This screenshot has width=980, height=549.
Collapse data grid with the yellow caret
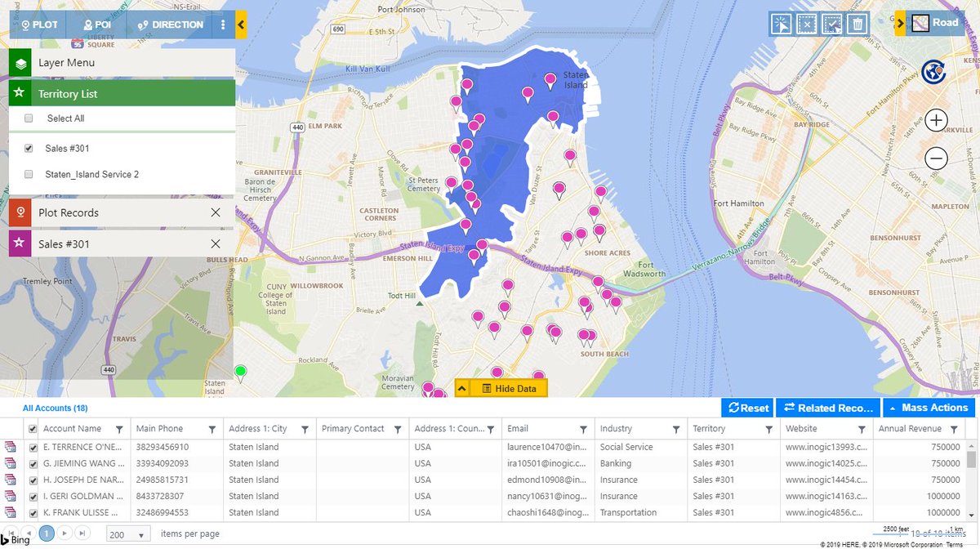(461, 388)
